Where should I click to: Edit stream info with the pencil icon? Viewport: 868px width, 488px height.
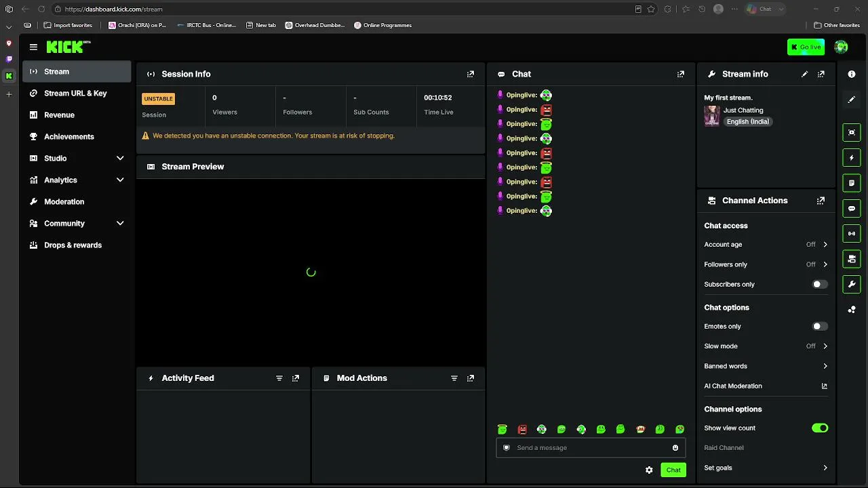tap(805, 74)
